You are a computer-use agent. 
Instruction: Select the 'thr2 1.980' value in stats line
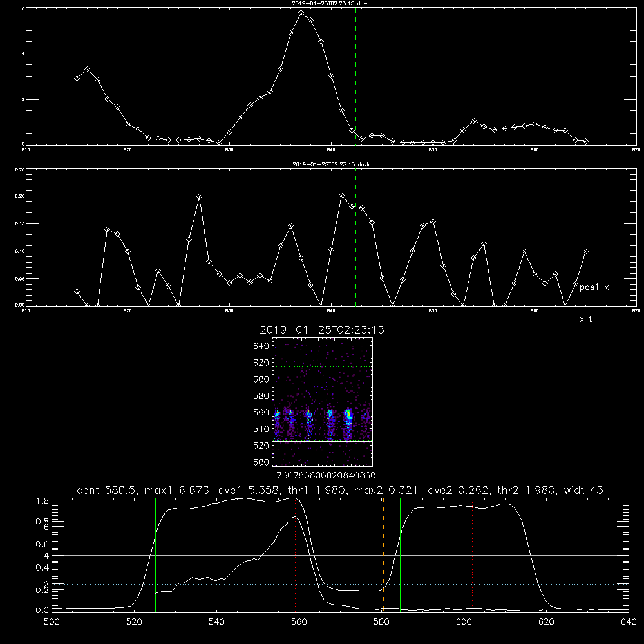[527, 490]
